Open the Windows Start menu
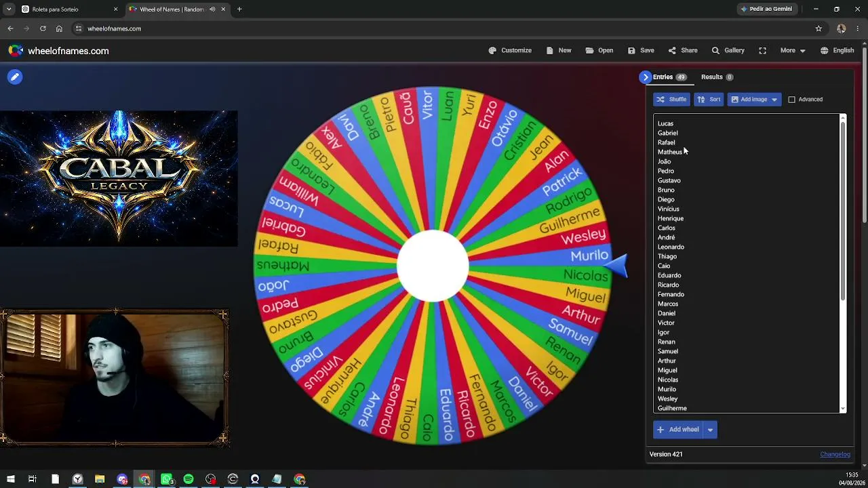 point(10,479)
